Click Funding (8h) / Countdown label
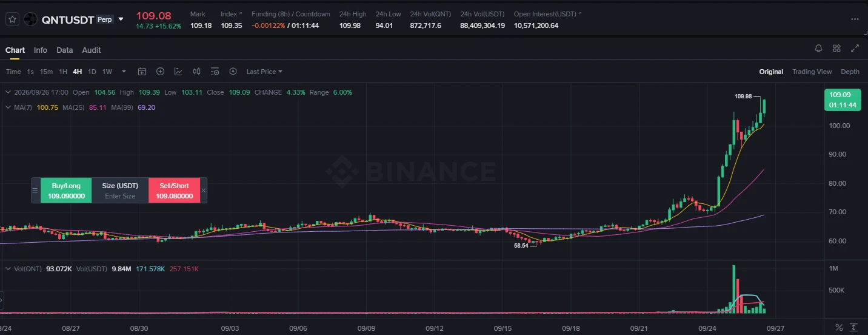Image resolution: width=868 pixels, height=335 pixels. (x=290, y=14)
